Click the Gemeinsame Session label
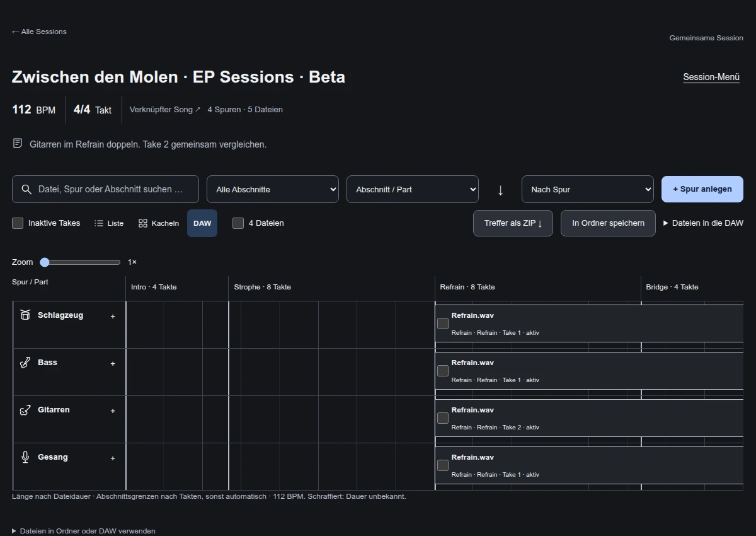756x536 pixels. pyautogui.click(x=706, y=38)
